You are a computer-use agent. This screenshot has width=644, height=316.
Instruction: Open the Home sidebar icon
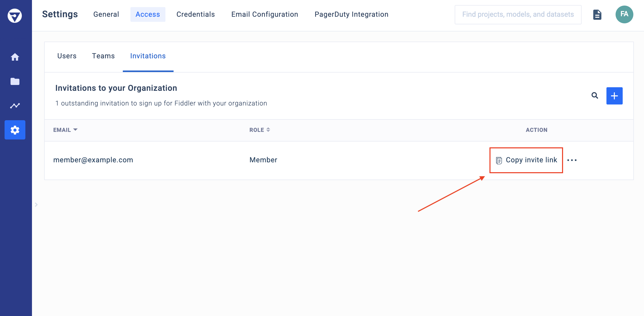pyautogui.click(x=15, y=57)
